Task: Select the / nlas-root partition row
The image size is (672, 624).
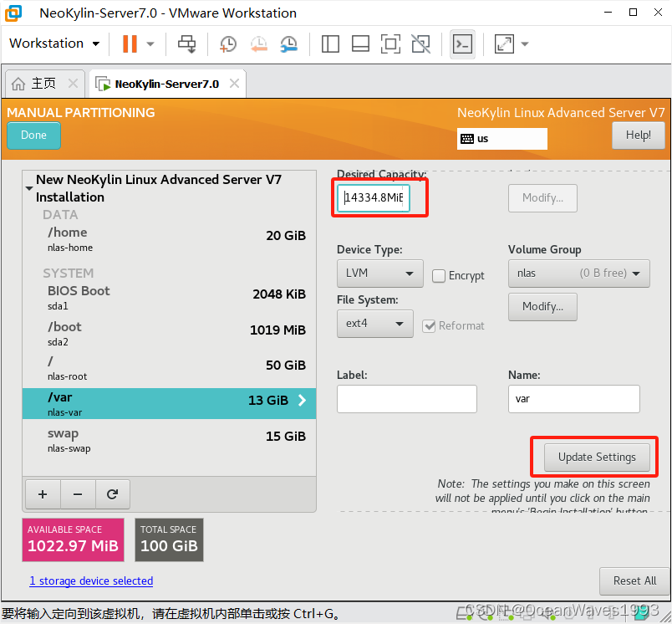Action: click(x=170, y=368)
